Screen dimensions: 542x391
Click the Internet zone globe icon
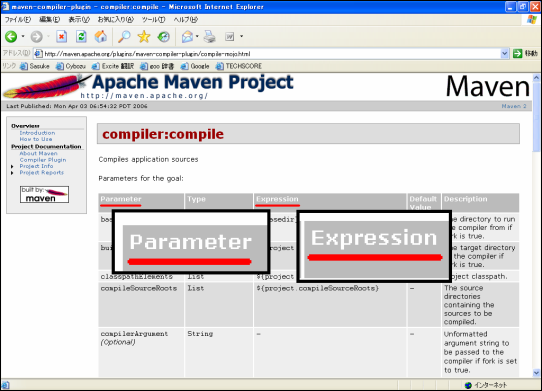point(468,385)
